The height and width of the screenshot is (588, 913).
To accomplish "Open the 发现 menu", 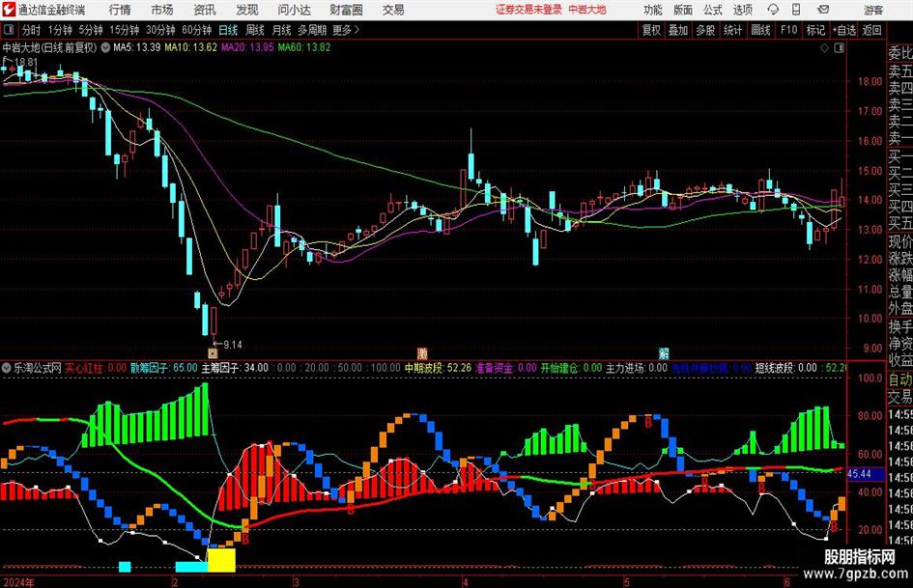I will coord(247,10).
